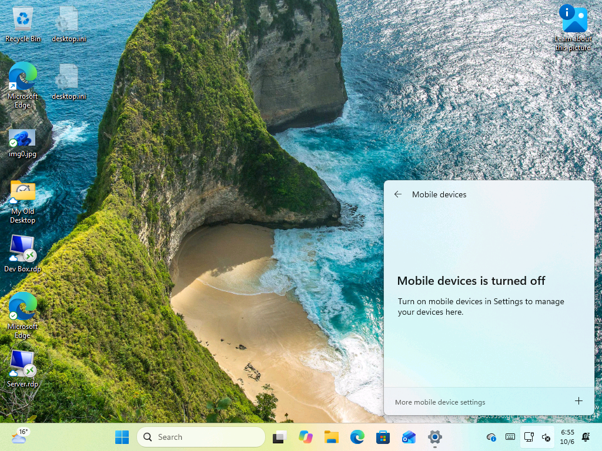Screen dimensions: 602x451
Task: Launch Copilot from the taskbar
Action: pyautogui.click(x=306, y=437)
